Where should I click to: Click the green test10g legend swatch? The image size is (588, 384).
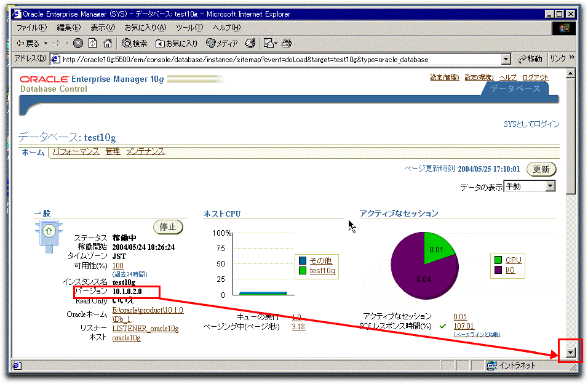[x=303, y=271]
